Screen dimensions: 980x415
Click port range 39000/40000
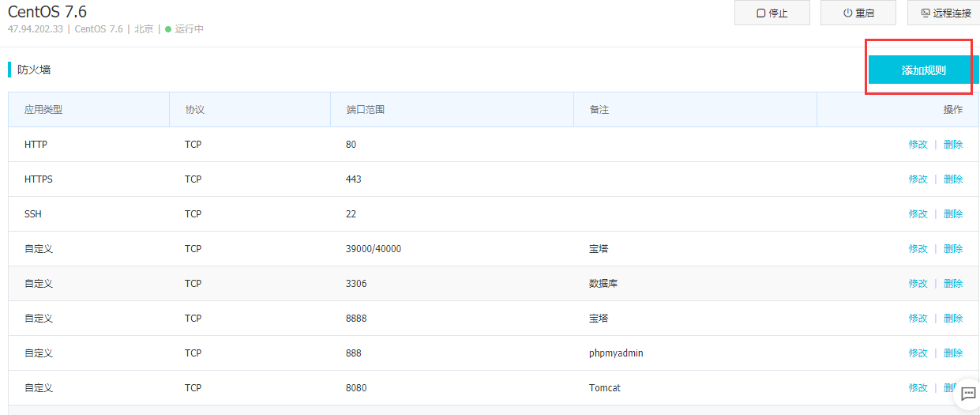(x=373, y=249)
